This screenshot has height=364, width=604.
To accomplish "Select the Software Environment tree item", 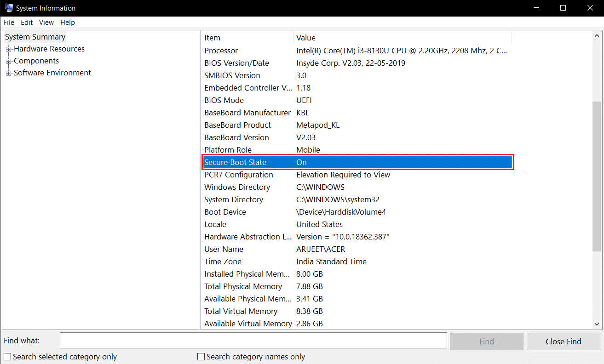I will pyautogui.click(x=52, y=73).
